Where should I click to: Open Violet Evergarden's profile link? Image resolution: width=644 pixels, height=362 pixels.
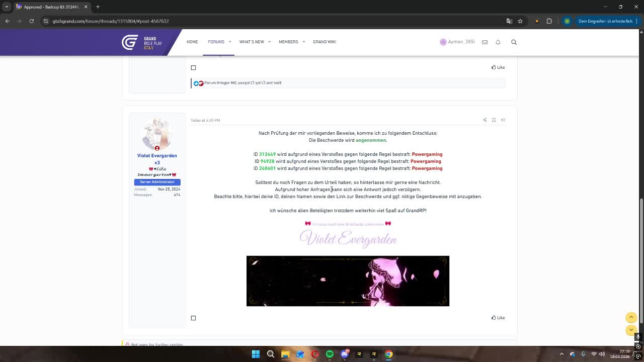coord(156,155)
